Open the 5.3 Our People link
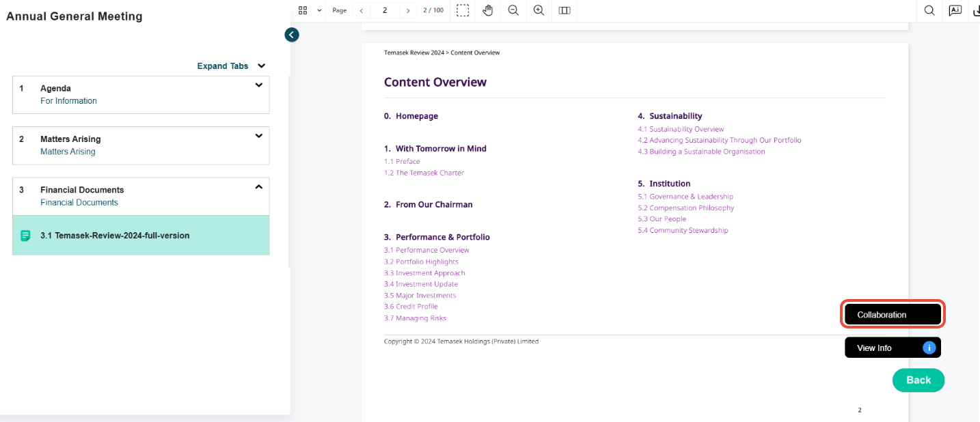Image resolution: width=980 pixels, height=422 pixels. pyautogui.click(x=662, y=219)
